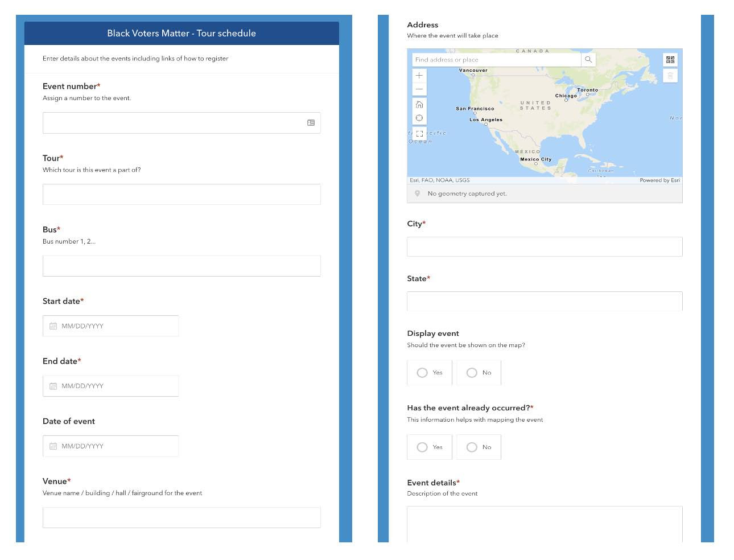734x560 pixels.
Task: Select Yes for Display event
Action: (430, 373)
